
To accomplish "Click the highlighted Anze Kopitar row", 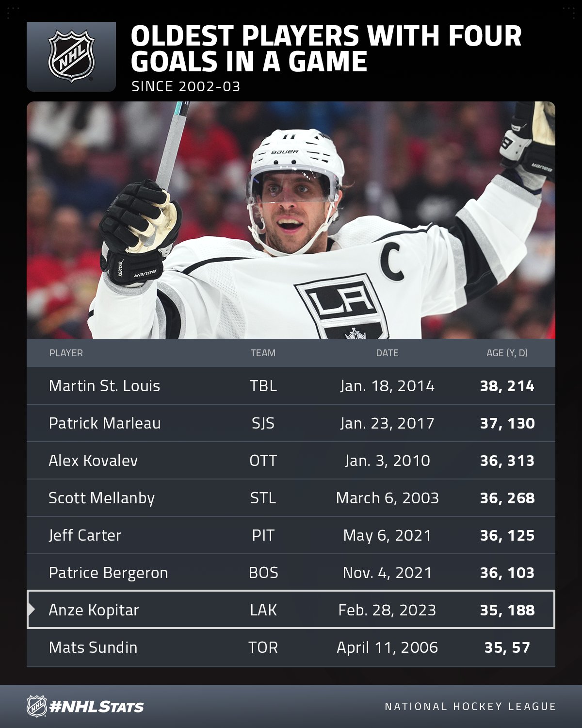I will point(291,610).
